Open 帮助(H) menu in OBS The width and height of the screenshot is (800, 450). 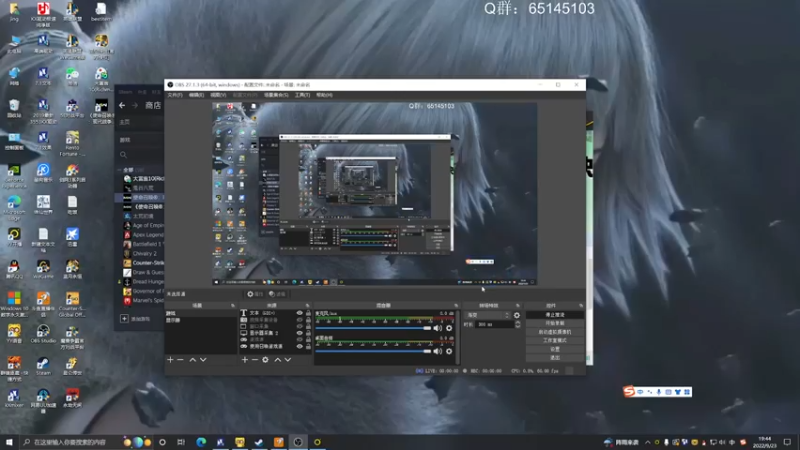324,95
